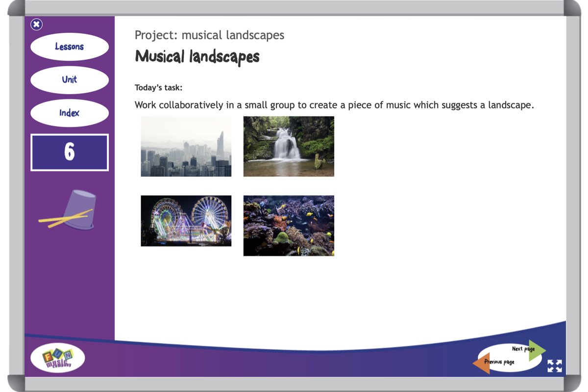Image resolution: width=588 pixels, height=392 pixels.
Task: Go to the Unit overview
Action: pos(70,80)
